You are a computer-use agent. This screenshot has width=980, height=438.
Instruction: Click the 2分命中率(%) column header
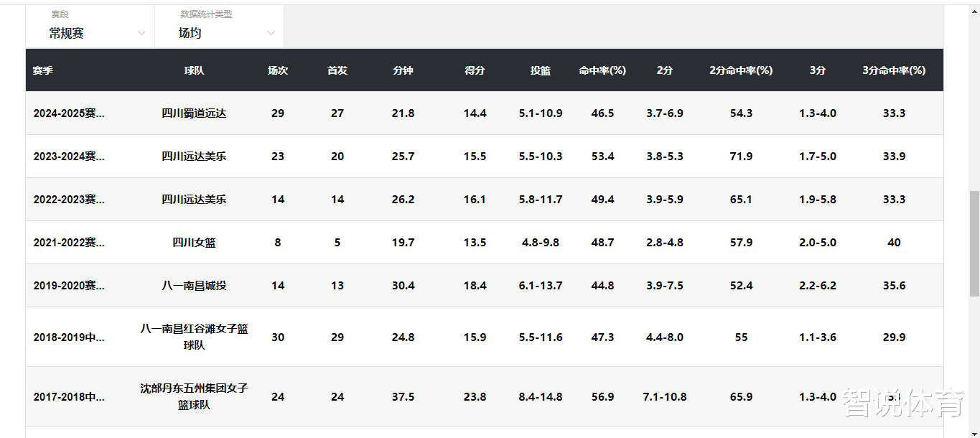tap(741, 70)
